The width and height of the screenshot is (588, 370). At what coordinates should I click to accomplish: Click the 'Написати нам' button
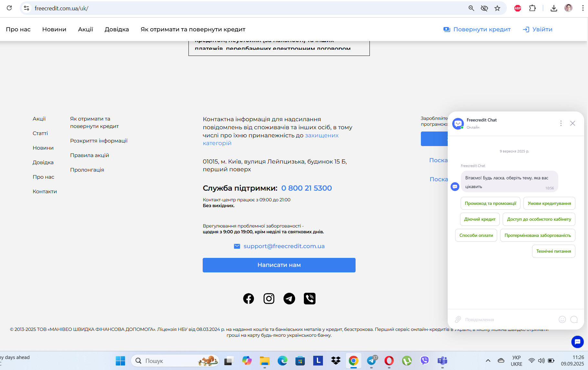279,265
